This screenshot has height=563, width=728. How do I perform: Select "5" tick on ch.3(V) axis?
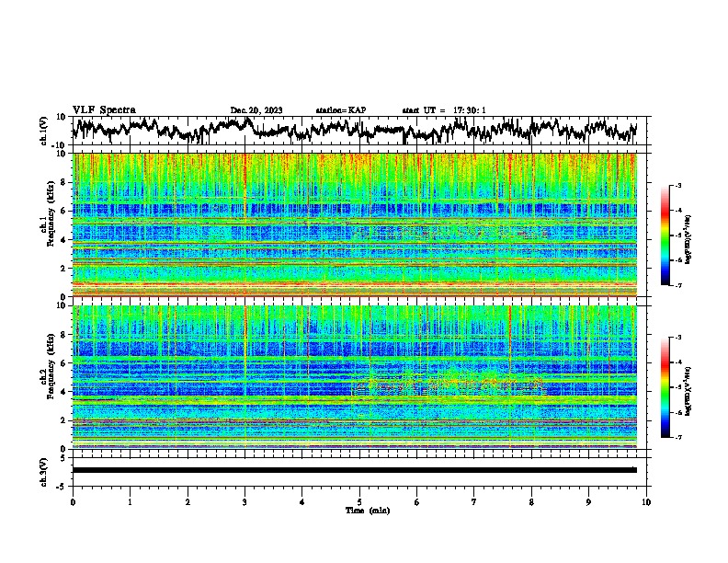point(63,458)
